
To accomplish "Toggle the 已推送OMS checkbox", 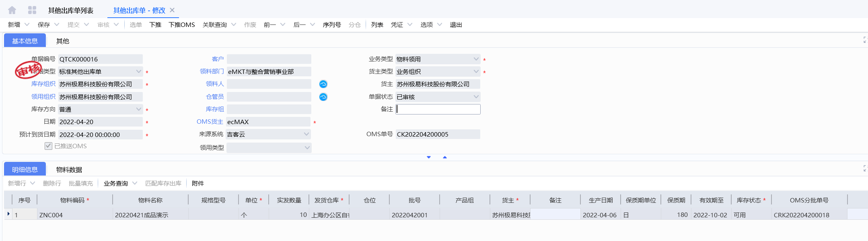I will tap(48, 146).
